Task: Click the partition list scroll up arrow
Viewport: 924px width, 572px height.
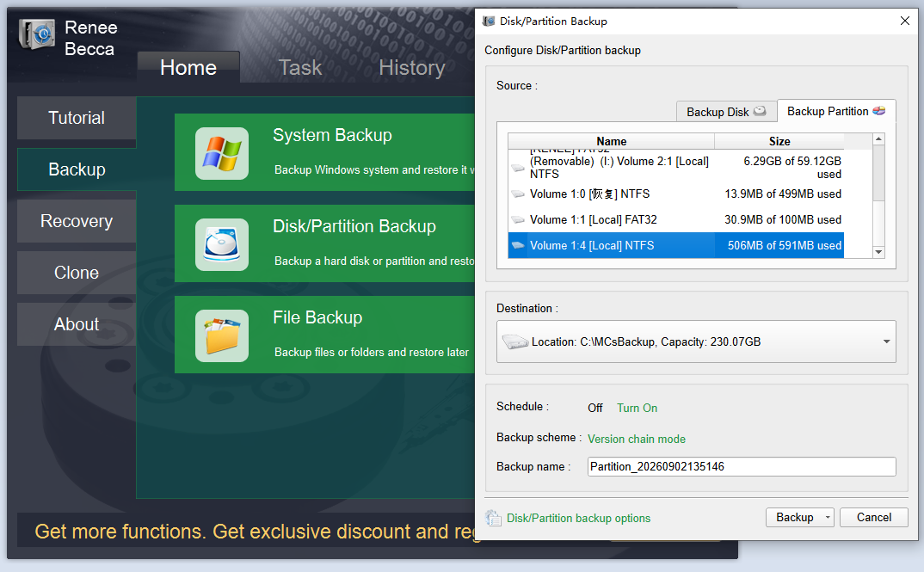Action: (878, 139)
